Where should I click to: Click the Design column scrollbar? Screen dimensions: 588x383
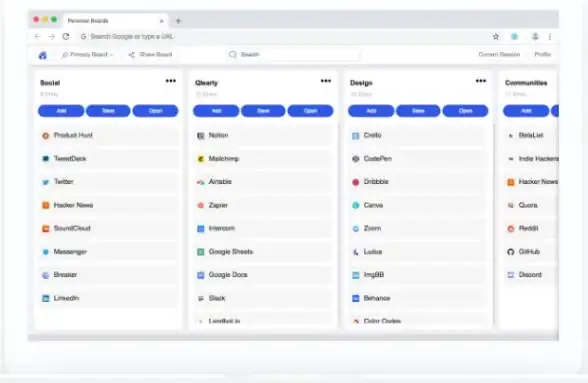pyautogui.click(x=494, y=223)
